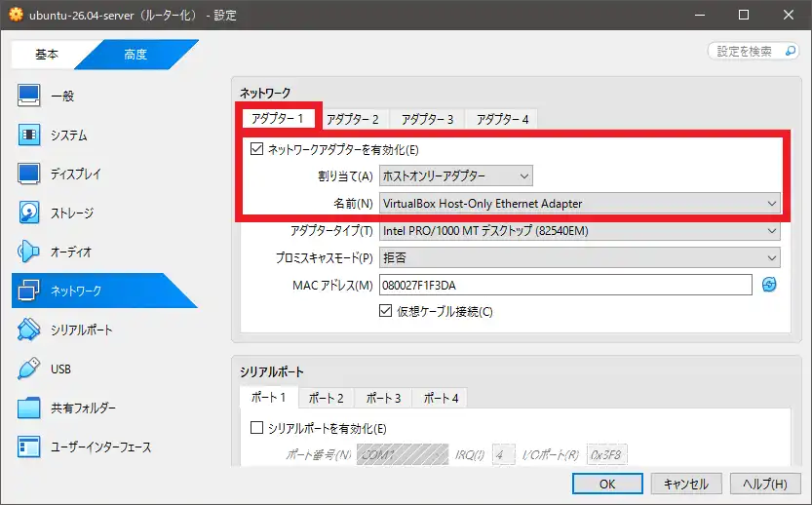
Task: Enable シリアルポートを有効化 checkbox
Action: [x=257, y=428]
